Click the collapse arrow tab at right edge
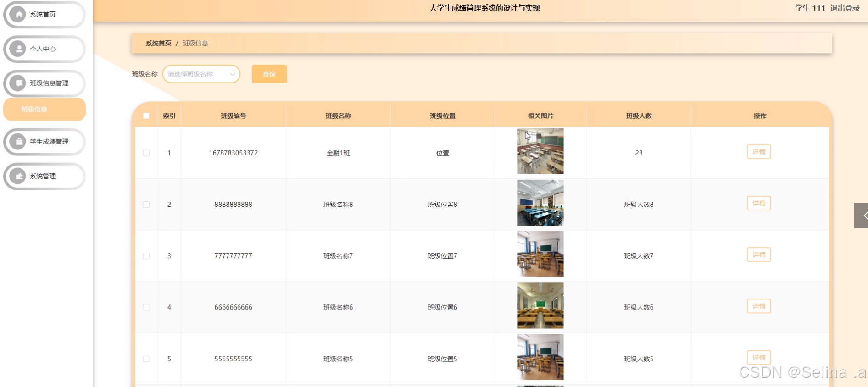 click(861, 216)
